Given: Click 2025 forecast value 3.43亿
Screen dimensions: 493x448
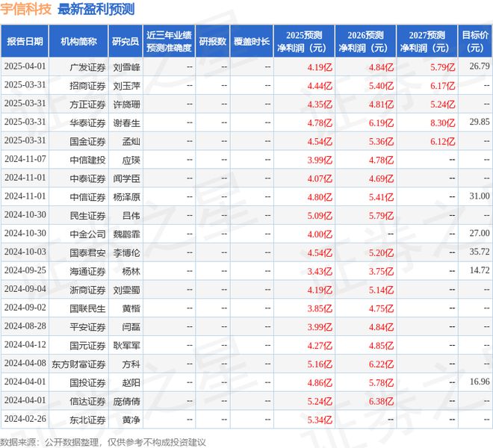Looking at the screenshot, I should click(x=320, y=271).
